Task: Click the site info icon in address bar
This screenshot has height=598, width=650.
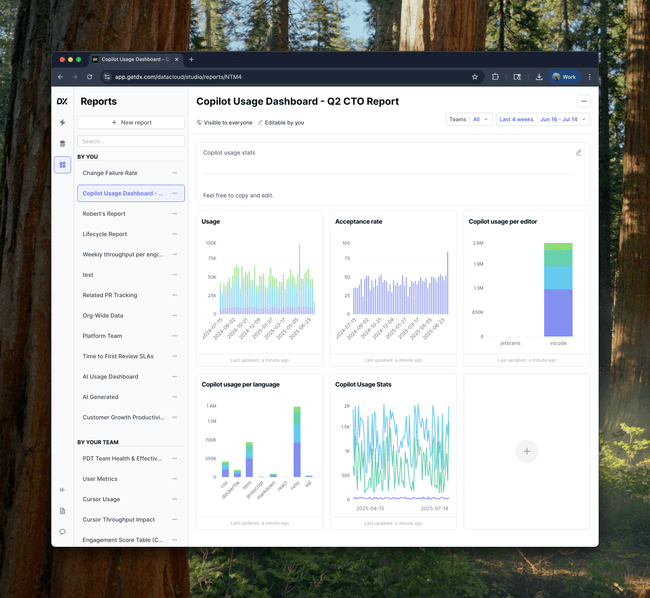Action: coord(107,77)
